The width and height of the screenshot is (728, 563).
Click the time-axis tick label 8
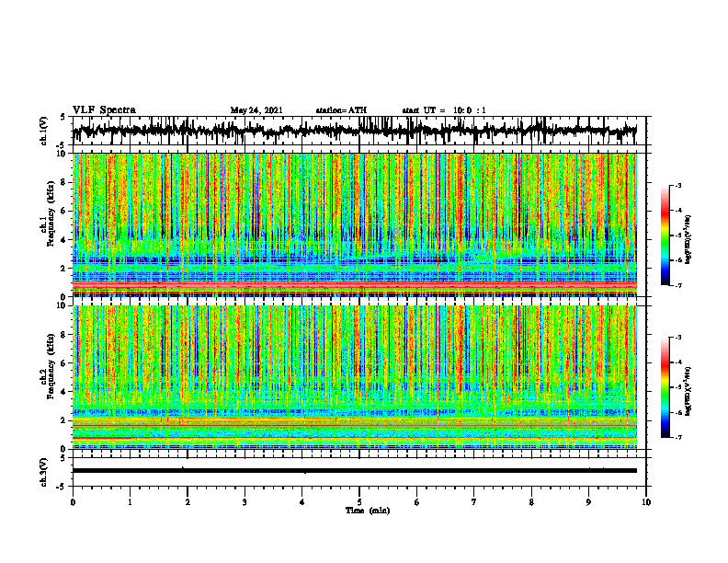531,502
